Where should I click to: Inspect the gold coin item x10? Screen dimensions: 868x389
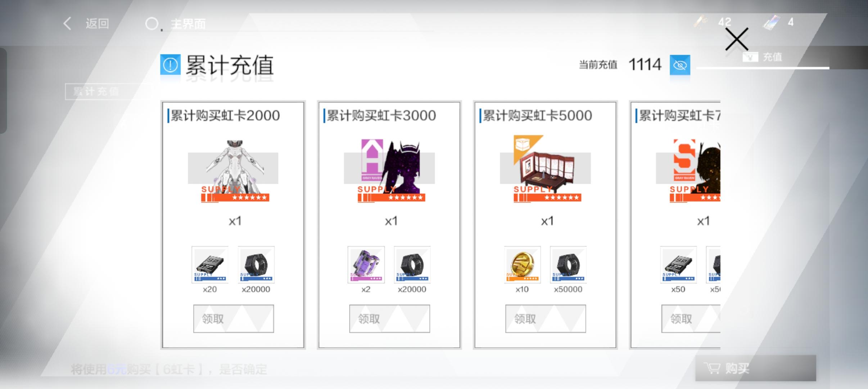pyautogui.click(x=522, y=265)
